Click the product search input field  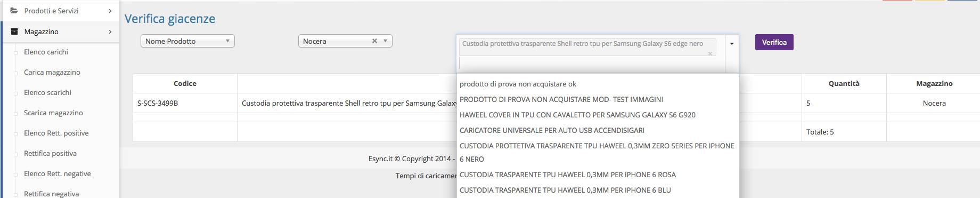[591, 64]
